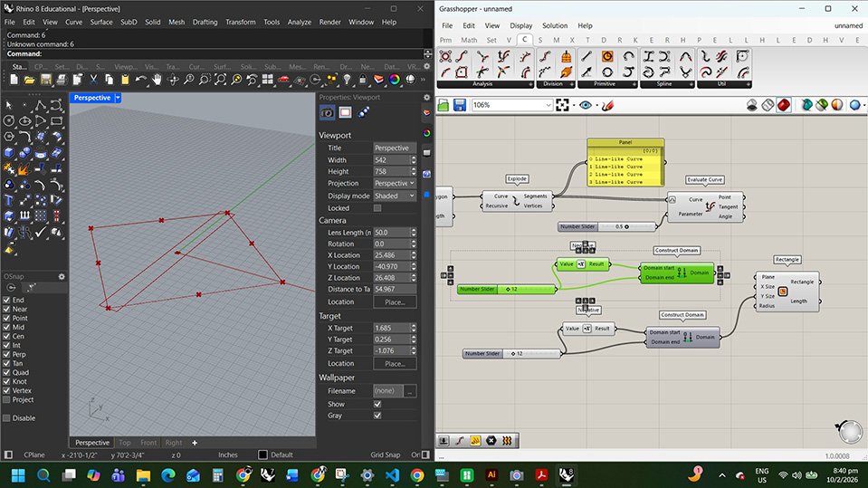Screen dimensions: 868x488
Task: Click the Place button for Target location
Action: [x=395, y=363]
